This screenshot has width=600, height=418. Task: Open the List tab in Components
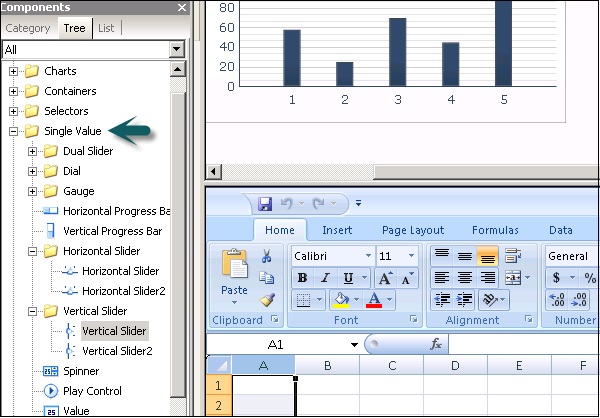[x=105, y=28]
